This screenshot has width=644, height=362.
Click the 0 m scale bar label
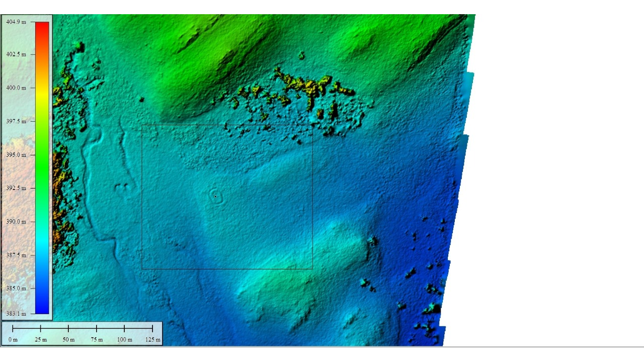click(13, 340)
